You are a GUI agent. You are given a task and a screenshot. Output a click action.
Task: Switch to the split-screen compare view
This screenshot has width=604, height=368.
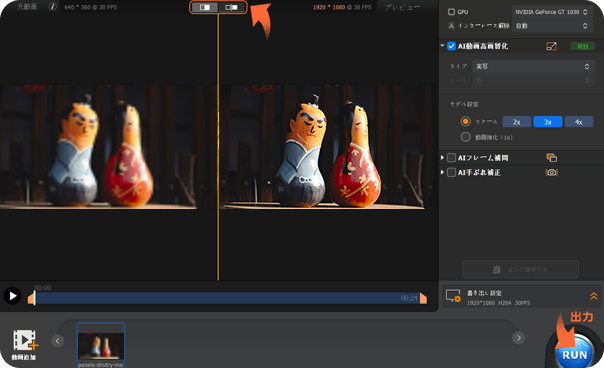tap(205, 7)
